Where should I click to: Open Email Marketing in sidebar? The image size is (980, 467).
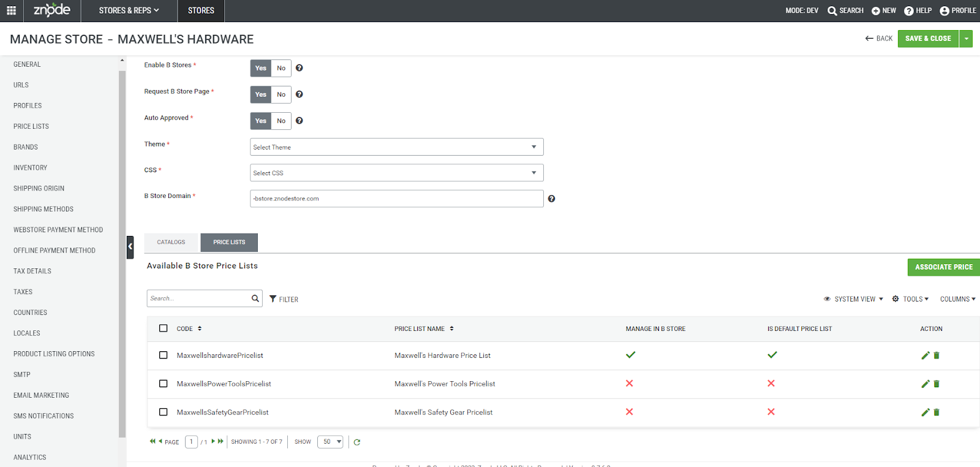[x=41, y=395]
